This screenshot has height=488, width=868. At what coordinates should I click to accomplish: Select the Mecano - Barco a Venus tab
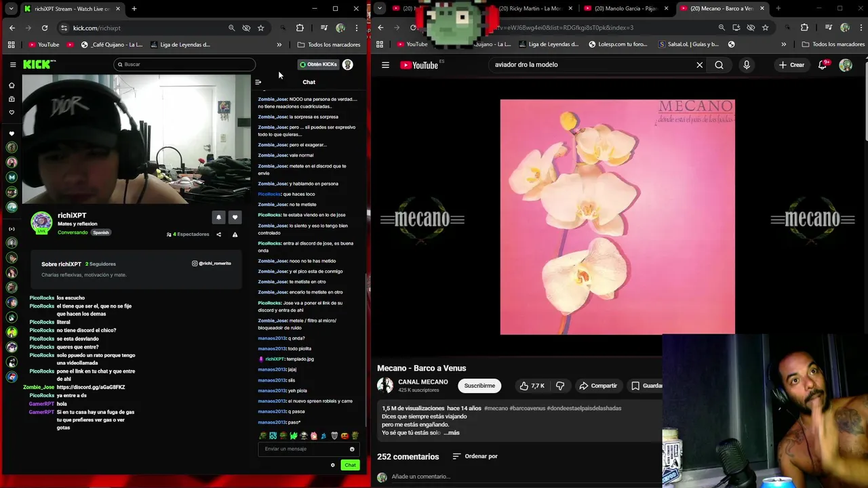coord(722,9)
